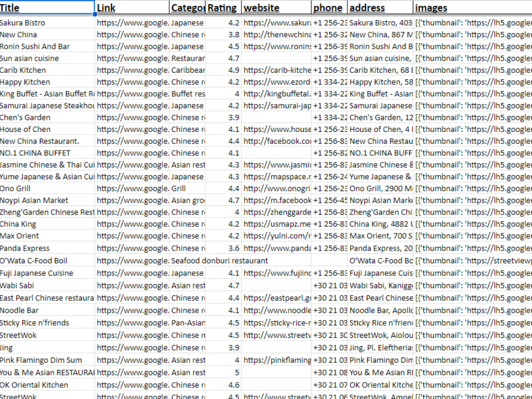Click Yume Japanese & Asian title cell
The height and width of the screenshot is (399, 532).
(47, 177)
